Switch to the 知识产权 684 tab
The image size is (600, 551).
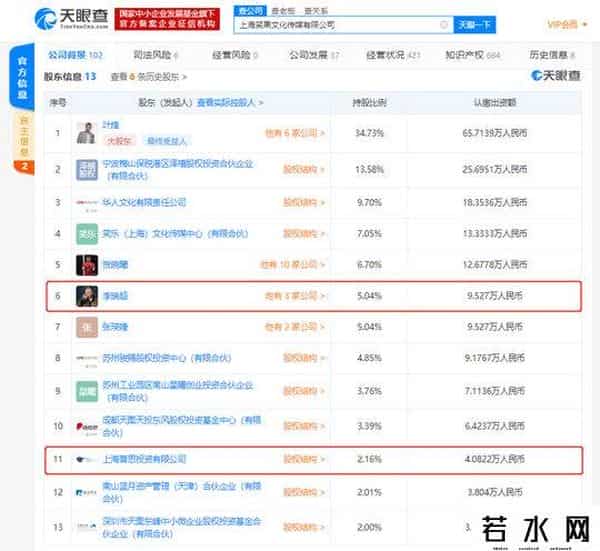click(473, 55)
